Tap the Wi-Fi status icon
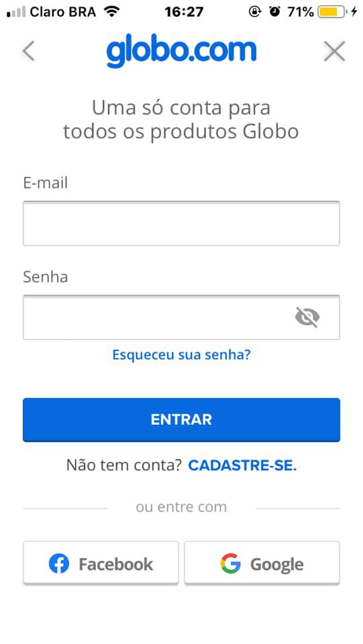This screenshot has height=644, width=363. [x=111, y=11]
